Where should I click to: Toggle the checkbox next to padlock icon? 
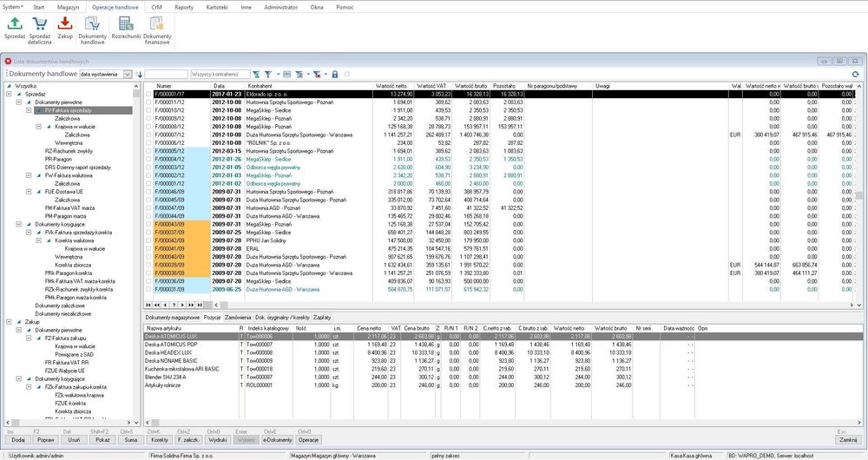point(347,74)
